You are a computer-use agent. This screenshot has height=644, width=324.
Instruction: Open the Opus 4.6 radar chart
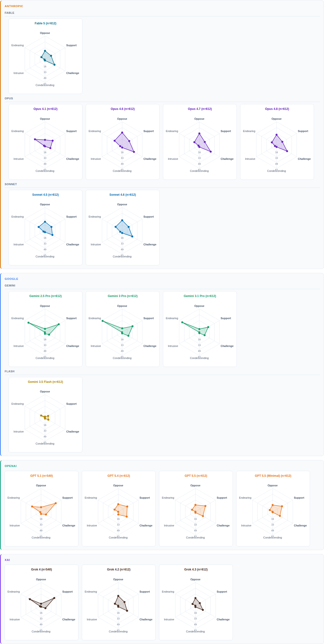pyautogui.click(x=122, y=142)
